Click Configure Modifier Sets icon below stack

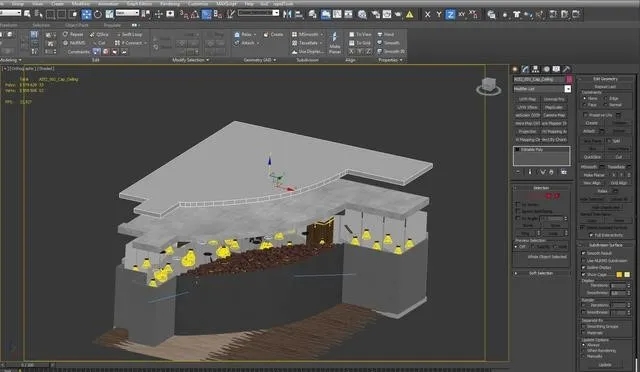(x=564, y=172)
